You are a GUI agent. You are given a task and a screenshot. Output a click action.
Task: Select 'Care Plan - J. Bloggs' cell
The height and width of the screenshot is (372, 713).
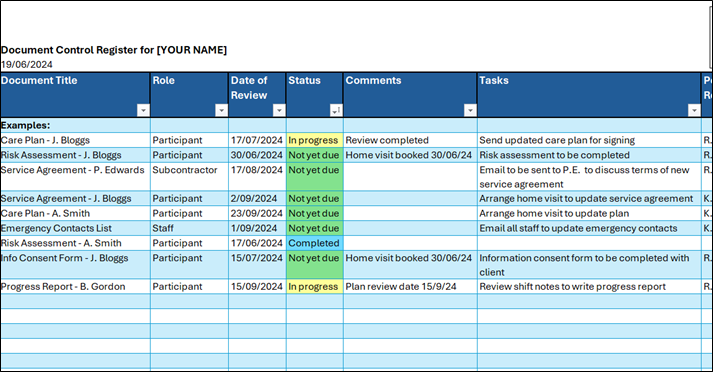[75, 140]
